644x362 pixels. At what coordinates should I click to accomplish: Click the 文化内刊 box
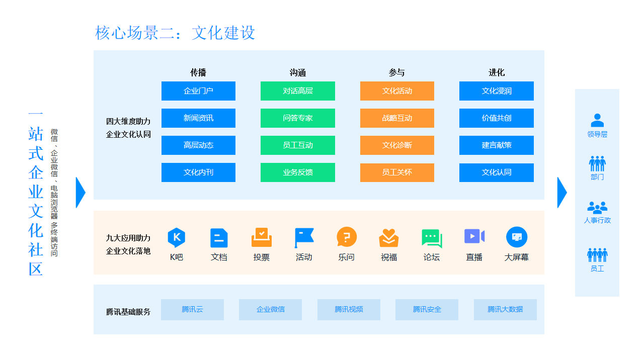coord(198,172)
